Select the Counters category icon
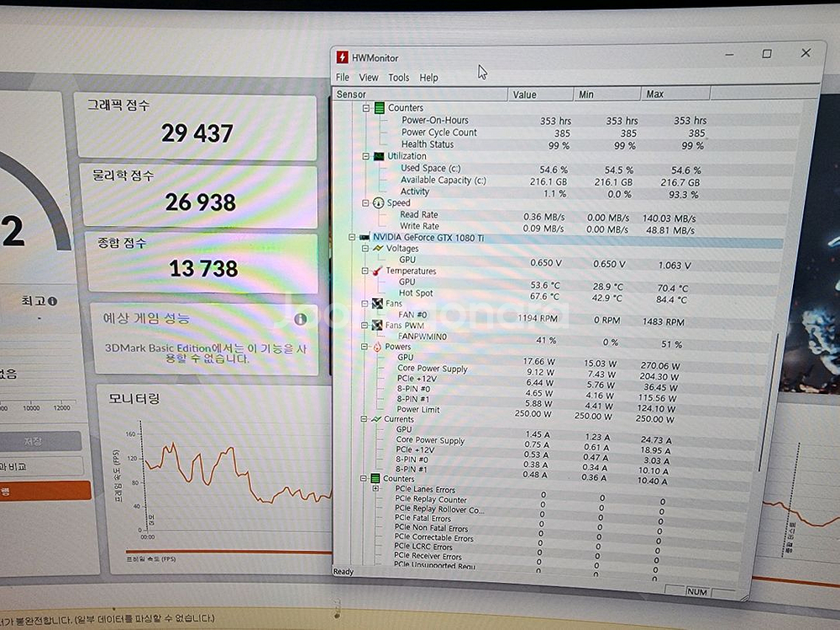 point(379,108)
